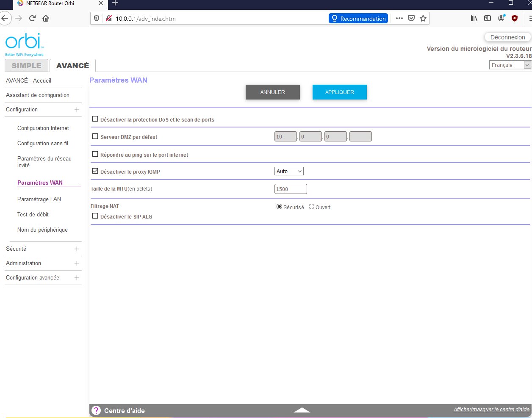
Task: Uncheck Désactiver le proxy IGMP
Action: point(95,172)
